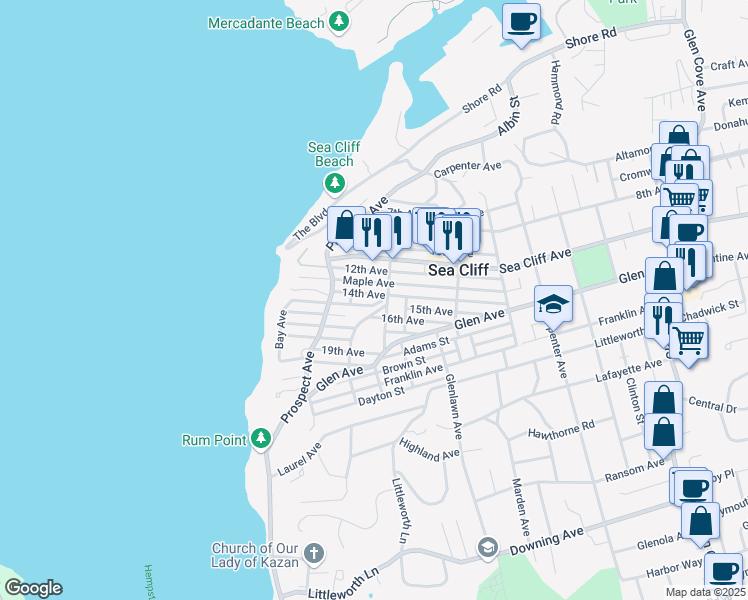Select the Sea Cliff Beach tree icon

[334, 183]
